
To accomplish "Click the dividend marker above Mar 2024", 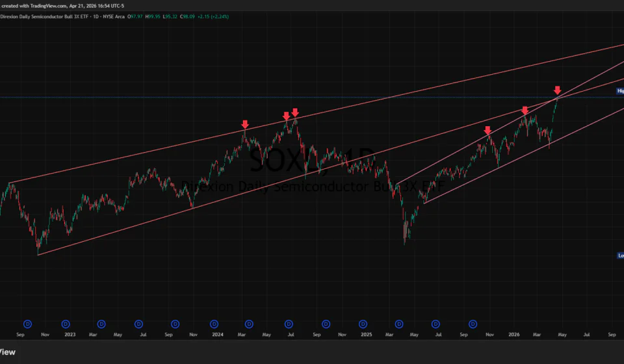I will point(249,324).
